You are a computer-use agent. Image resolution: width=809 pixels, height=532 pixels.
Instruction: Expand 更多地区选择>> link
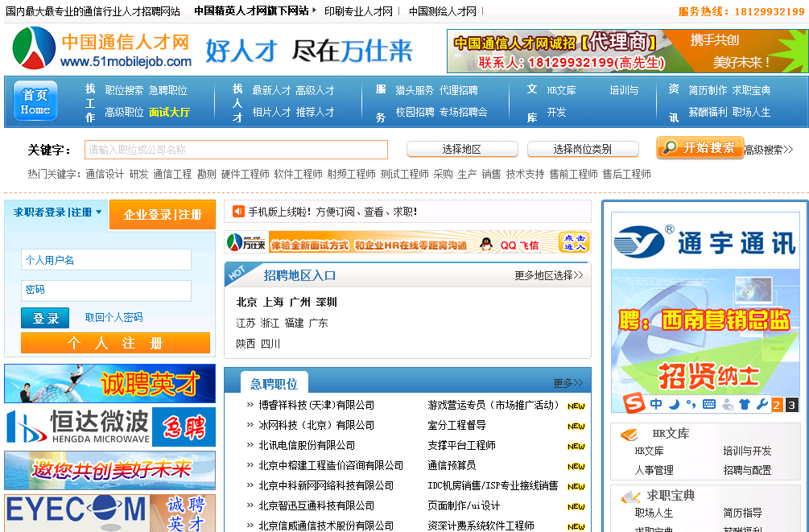pyautogui.click(x=548, y=275)
